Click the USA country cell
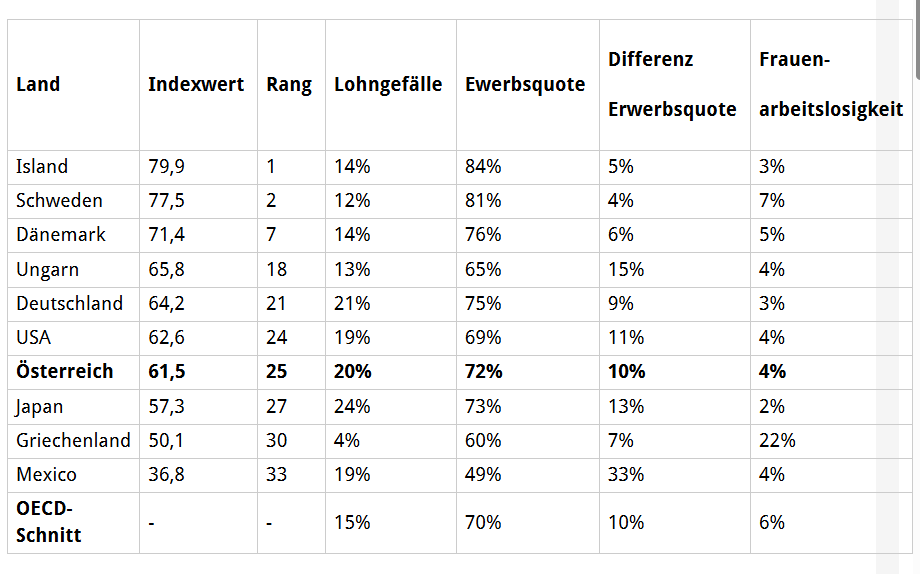Screen dimensions: 920x574 (x=33, y=337)
